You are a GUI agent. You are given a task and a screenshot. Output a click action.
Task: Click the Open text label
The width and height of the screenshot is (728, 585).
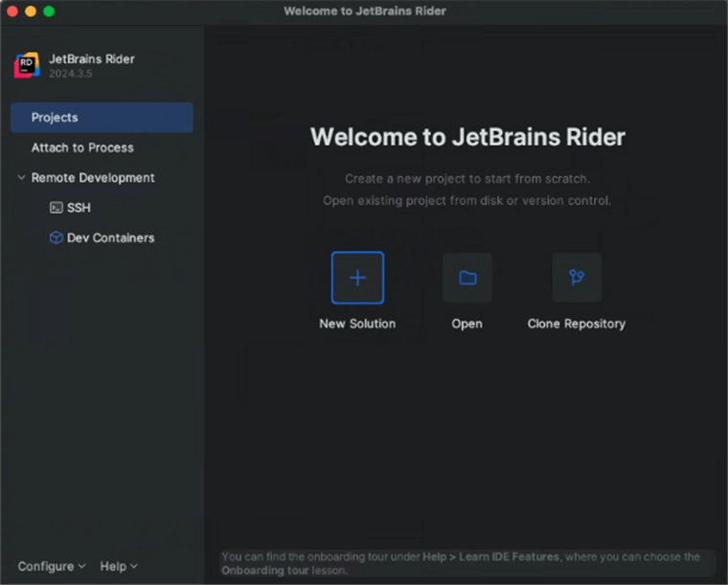click(466, 324)
